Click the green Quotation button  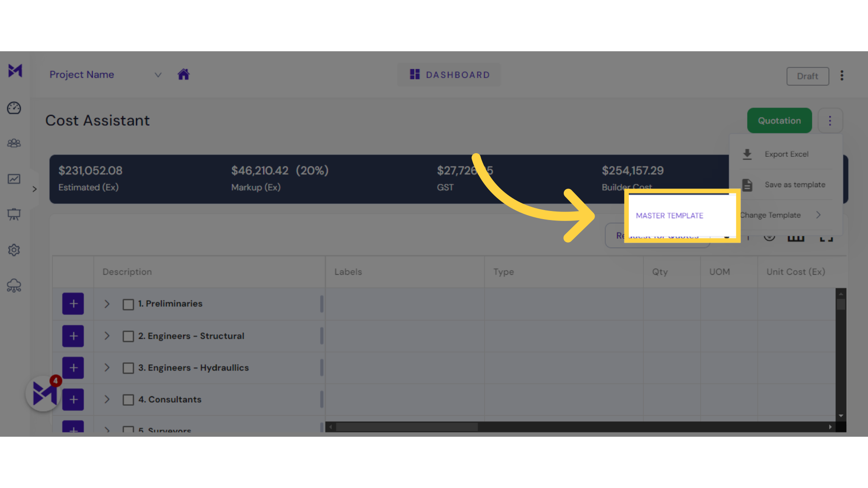tap(779, 120)
